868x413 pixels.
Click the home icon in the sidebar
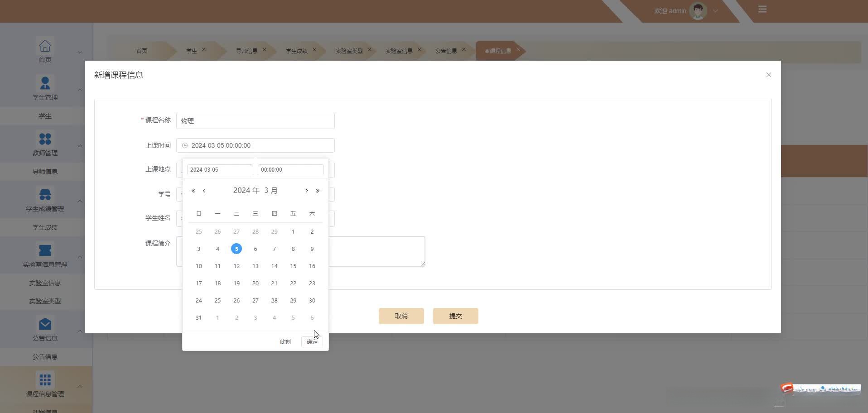[x=45, y=46]
